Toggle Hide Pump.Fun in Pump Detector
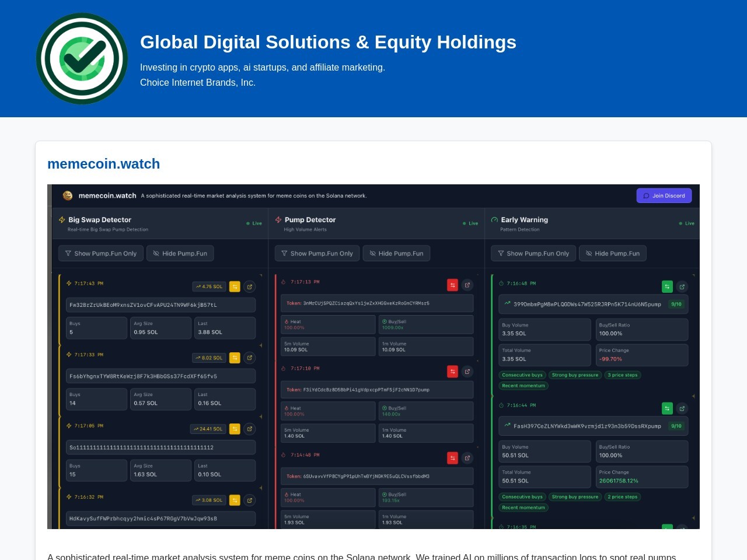Viewport: 747px width, 560px height. click(x=396, y=253)
